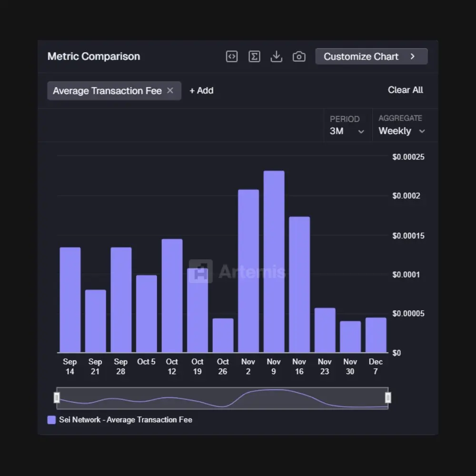Download chart data via the download icon
Viewport: 476px width, 476px height.
(276, 57)
